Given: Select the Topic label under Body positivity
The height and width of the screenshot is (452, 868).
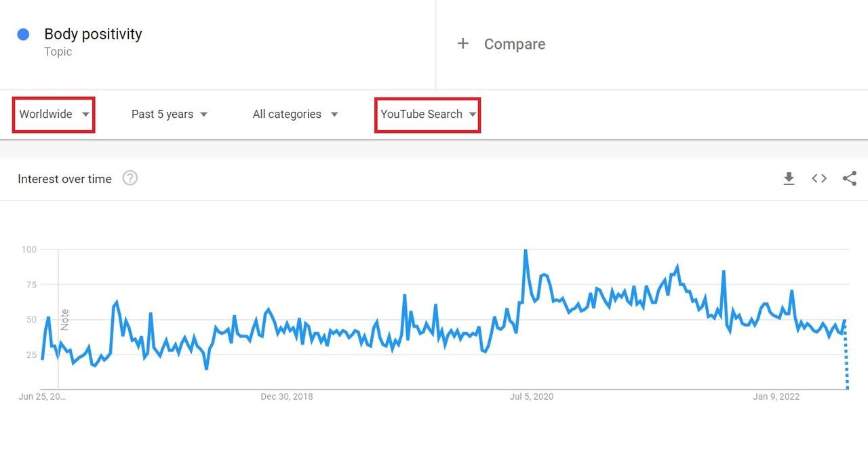Looking at the screenshot, I should tap(58, 52).
